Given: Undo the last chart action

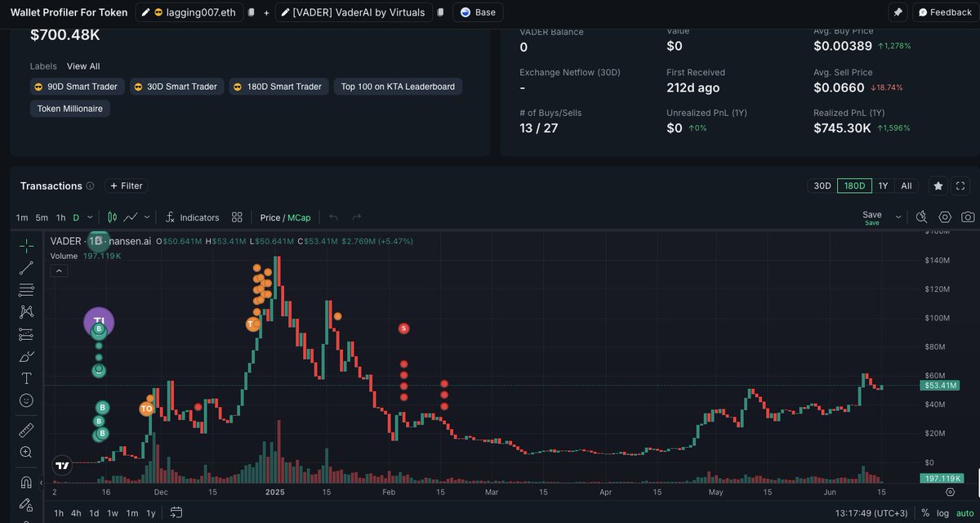Looking at the screenshot, I should 333,217.
